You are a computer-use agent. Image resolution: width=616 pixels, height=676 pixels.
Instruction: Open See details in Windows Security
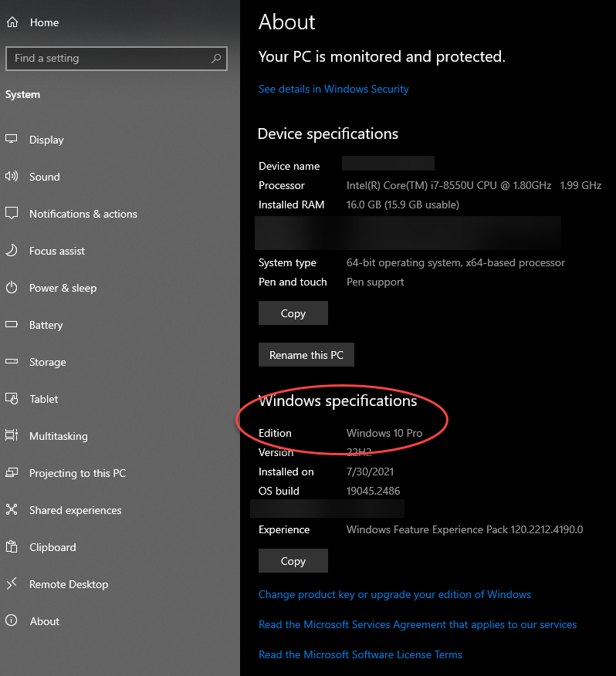pyautogui.click(x=333, y=89)
